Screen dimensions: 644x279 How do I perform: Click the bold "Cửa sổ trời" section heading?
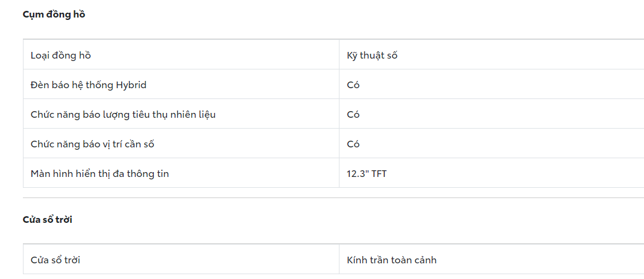coord(48,220)
